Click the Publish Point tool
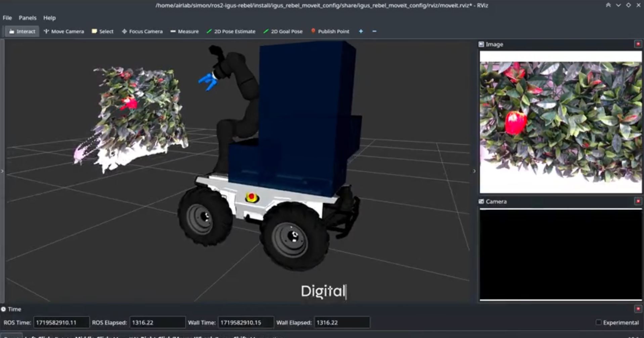This screenshot has height=338, width=644. pos(330,32)
